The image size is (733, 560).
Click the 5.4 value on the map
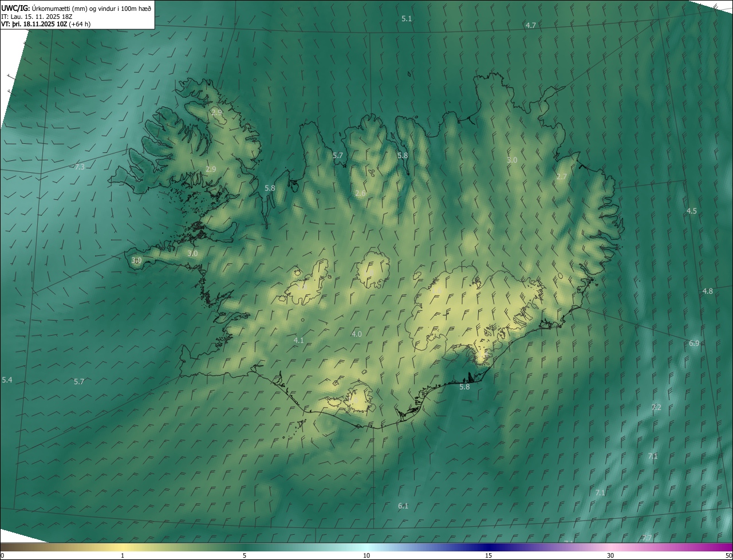pyautogui.click(x=7, y=380)
